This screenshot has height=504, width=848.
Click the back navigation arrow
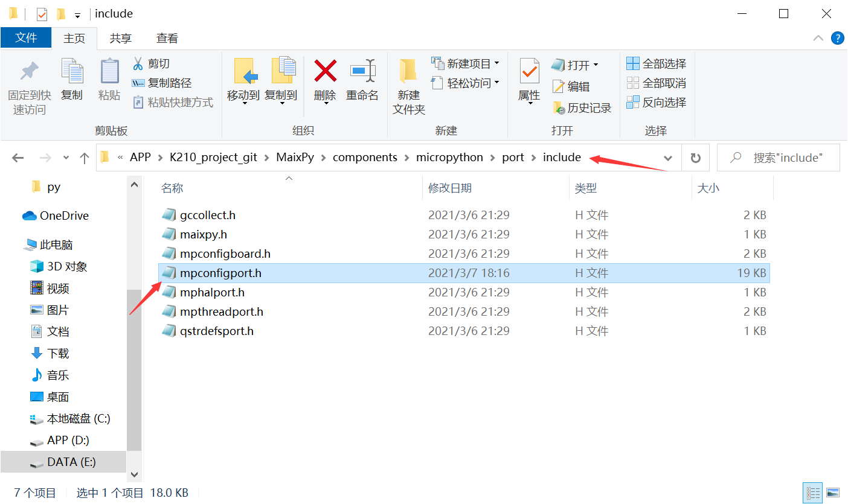point(18,158)
